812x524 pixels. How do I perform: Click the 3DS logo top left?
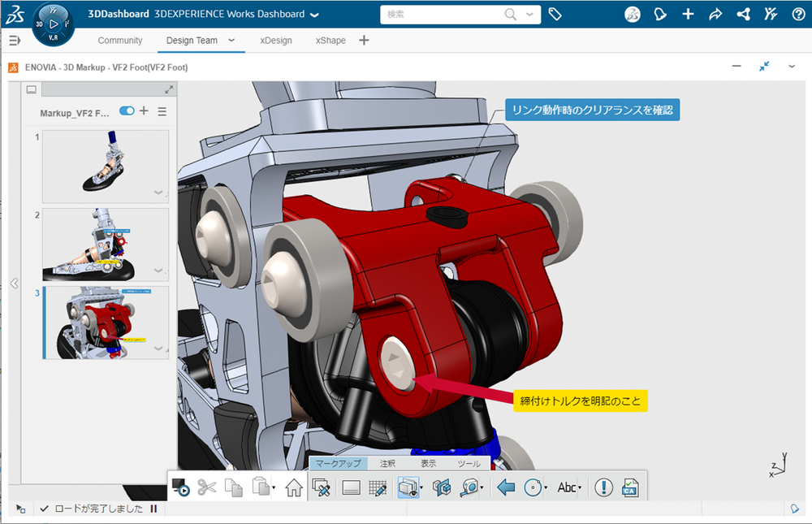[x=15, y=14]
